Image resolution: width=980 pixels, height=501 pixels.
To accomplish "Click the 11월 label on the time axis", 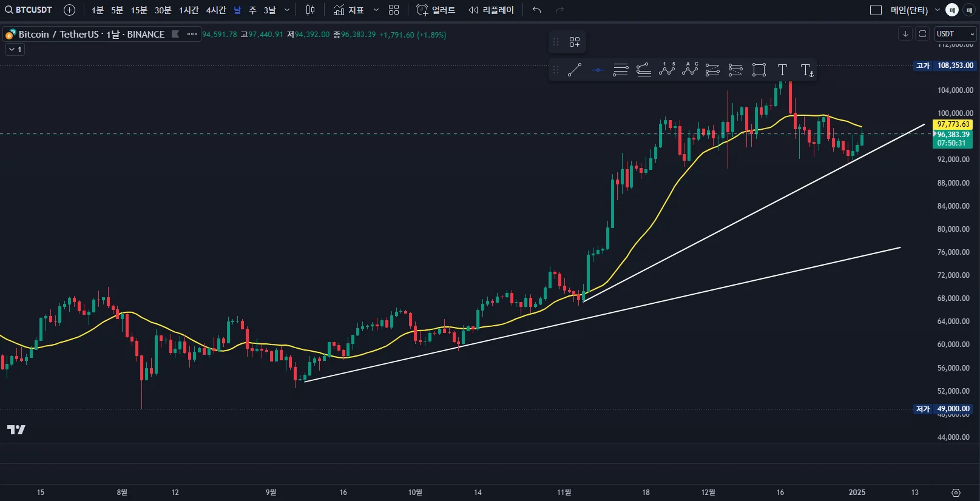I will 564,493.
